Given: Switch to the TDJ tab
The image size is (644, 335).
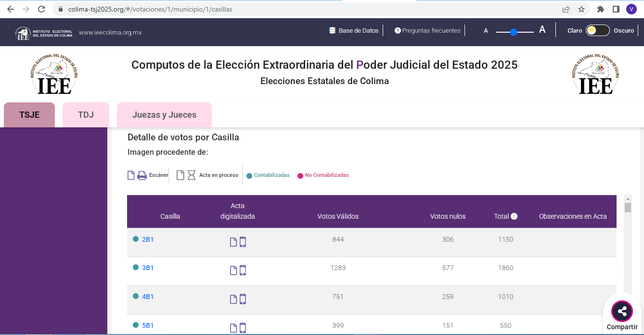Looking at the screenshot, I should click(x=86, y=115).
